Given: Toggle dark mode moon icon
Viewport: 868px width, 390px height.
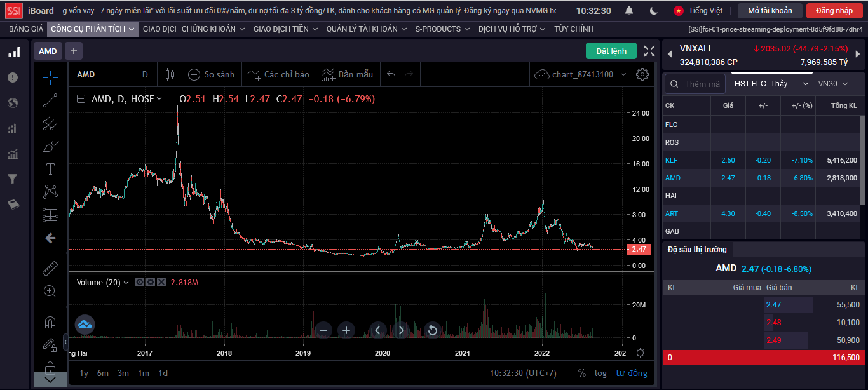Looking at the screenshot, I should tap(653, 11).
